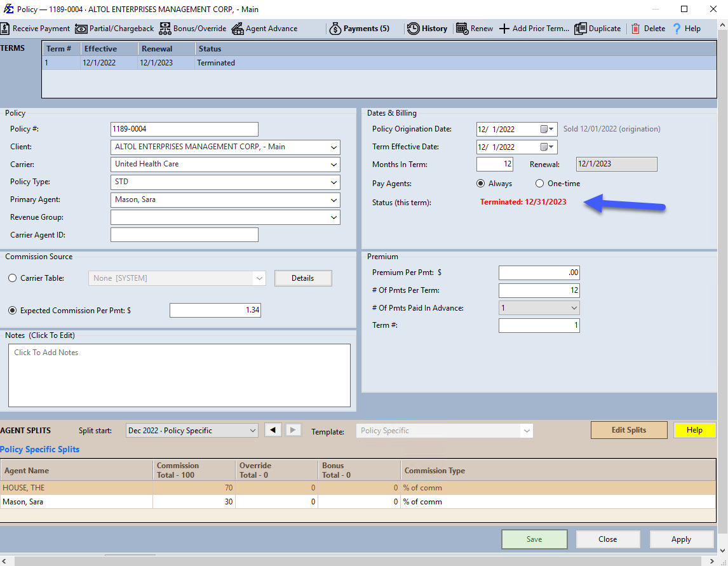Click Mason, Sara commission value 30
This screenshot has width=728, height=566.
(194, 501)
